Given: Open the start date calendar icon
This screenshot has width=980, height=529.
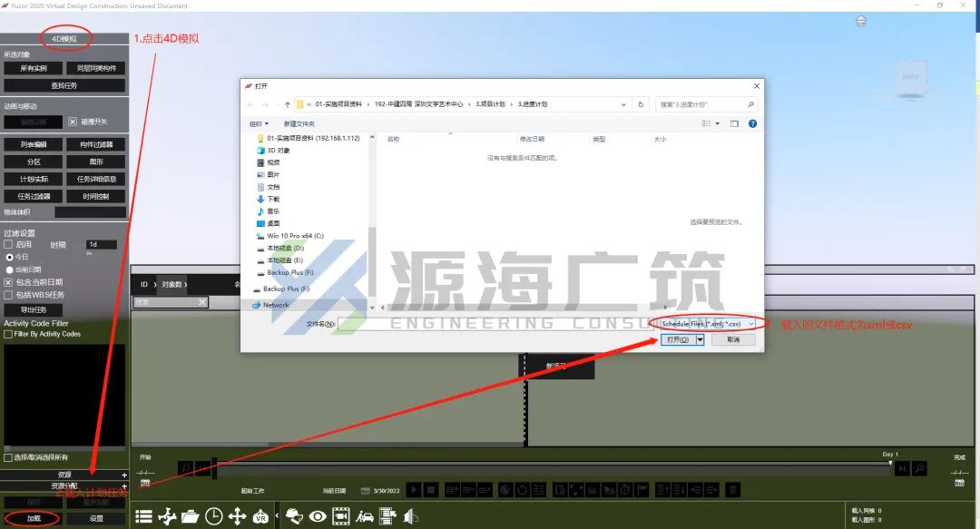Looking at the screenshot, I should [x=145, y=484].
